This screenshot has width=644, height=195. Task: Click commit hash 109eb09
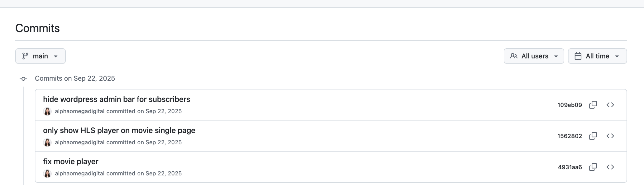point(570,105)
